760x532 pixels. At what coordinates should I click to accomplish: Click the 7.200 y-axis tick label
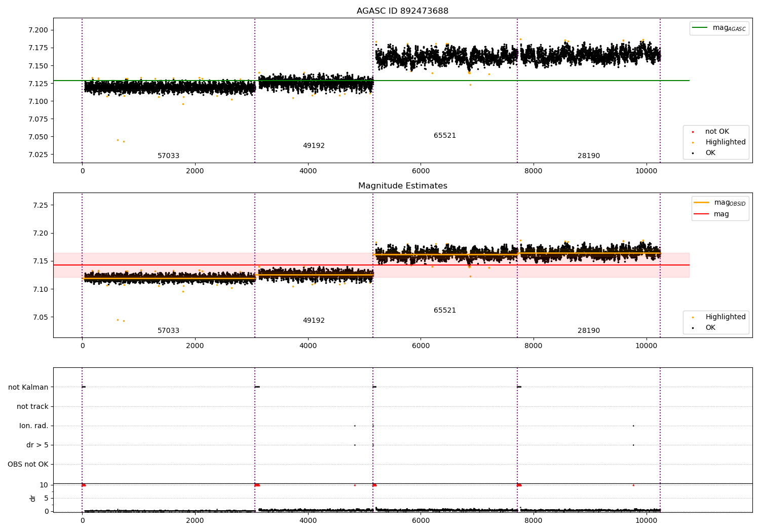[38, 30]
